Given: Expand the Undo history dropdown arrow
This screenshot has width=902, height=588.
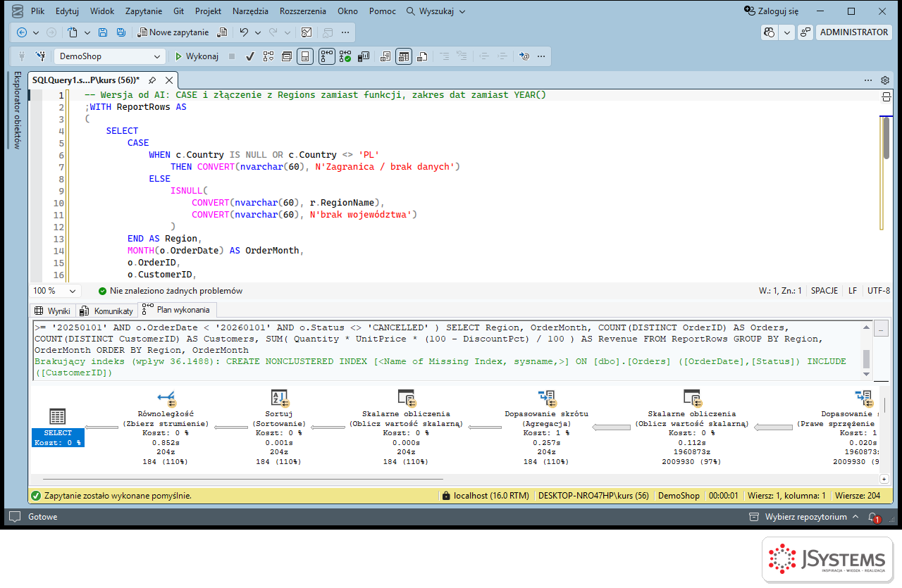Looking at the screenshot, I should [258, 32].
